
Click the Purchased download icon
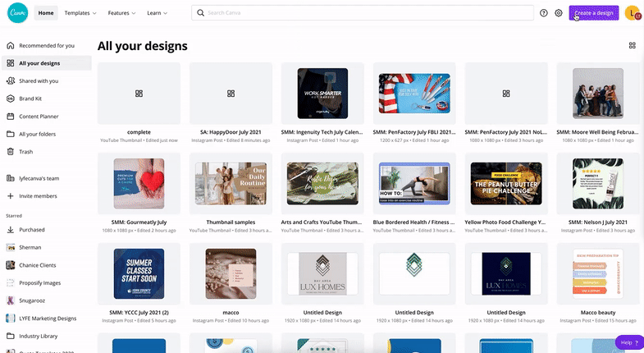[x=11, y=229]
